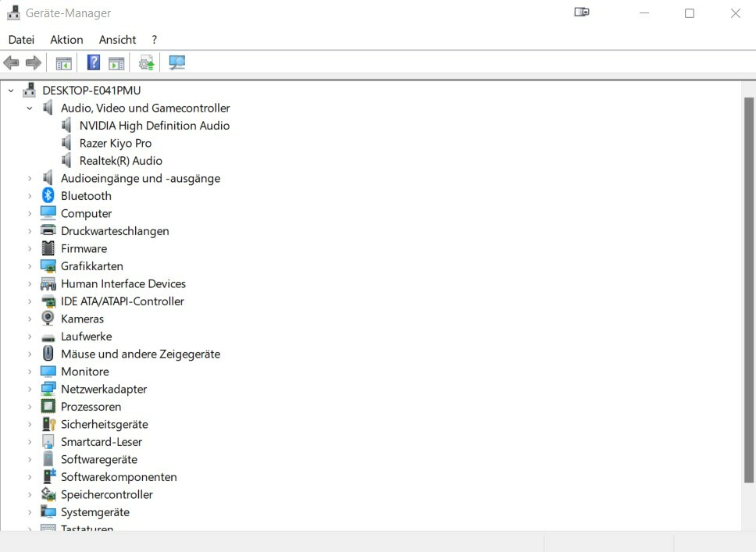Click the Laufwerke drive icon
Viewport: 756px width, 552px height.
tap(48, 337)
